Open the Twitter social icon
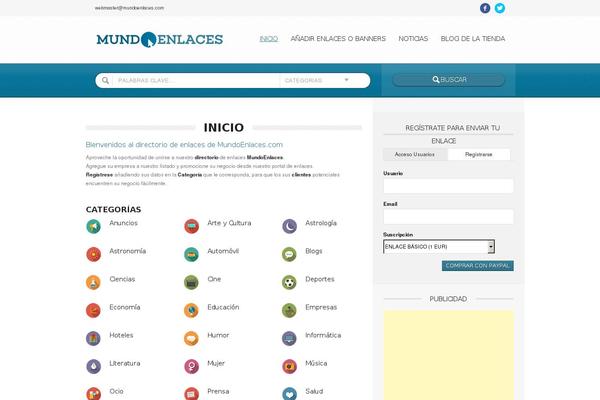The height and width of the screenshot is (400, 600). tap(499, 8)
